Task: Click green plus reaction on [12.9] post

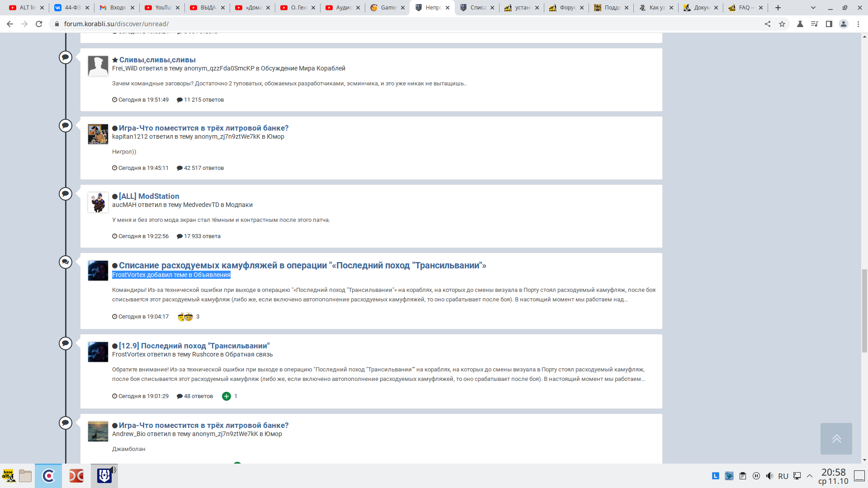Action: (x=226, y=396)
